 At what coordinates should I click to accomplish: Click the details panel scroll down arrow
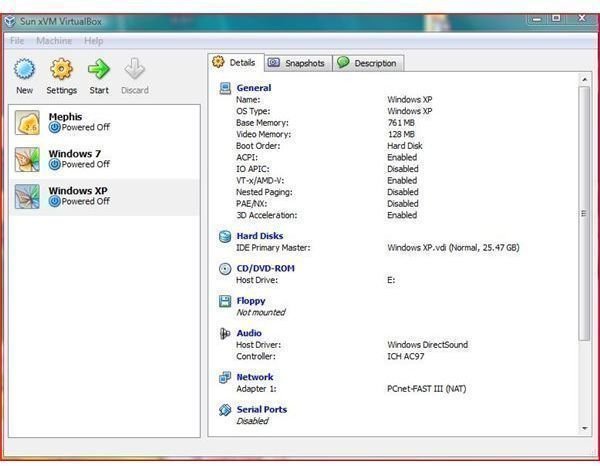click(x=584, y=429)
